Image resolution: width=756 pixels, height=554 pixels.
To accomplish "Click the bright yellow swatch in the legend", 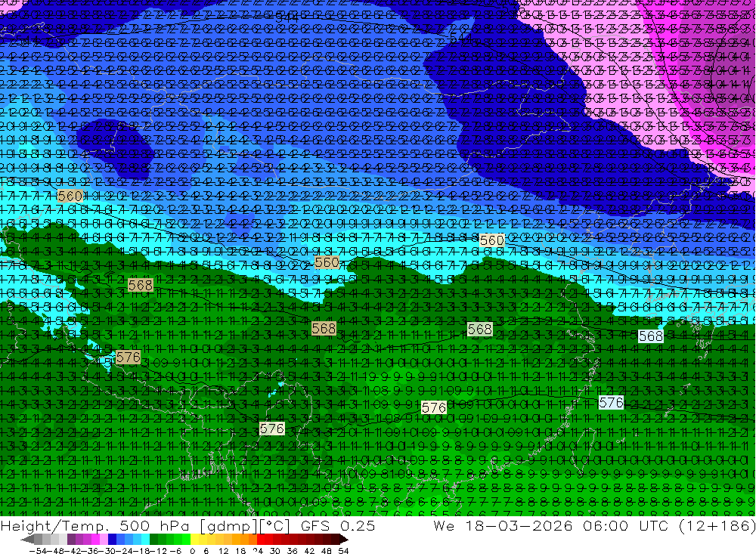I will pyautogui.click(x=195, y=540).
